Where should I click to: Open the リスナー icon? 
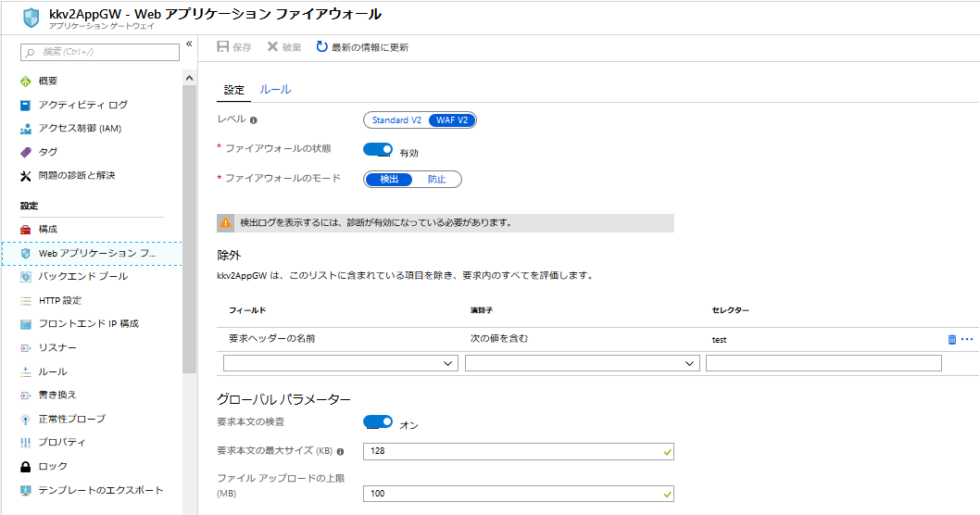(x=26, y=348)
